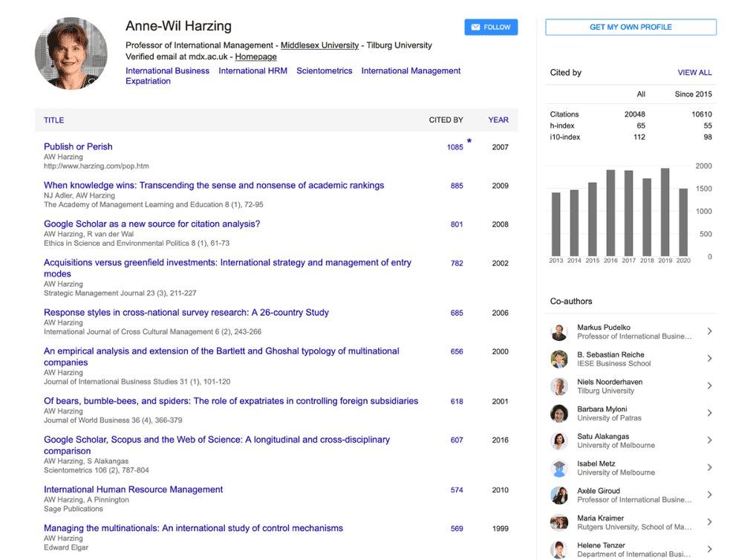This screenshot has height=560, width=756.
Task: Expand Markus Pudelko co-author chevron
Action: point(710,331)
